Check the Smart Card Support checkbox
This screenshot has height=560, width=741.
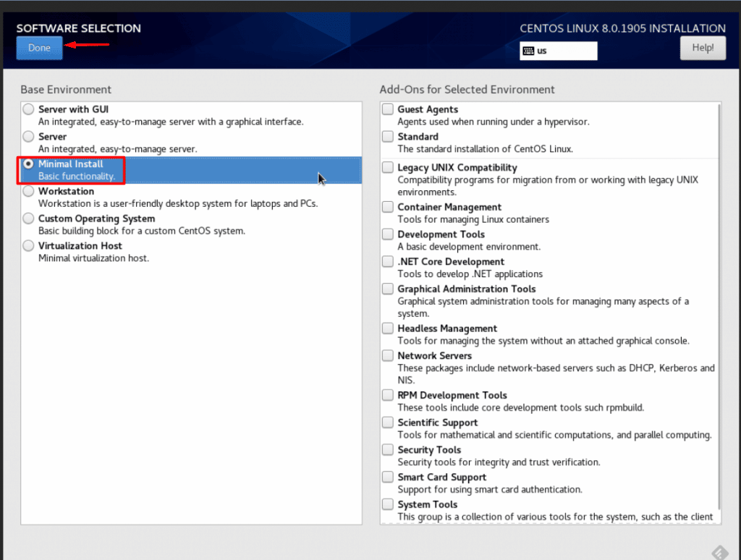388,478
